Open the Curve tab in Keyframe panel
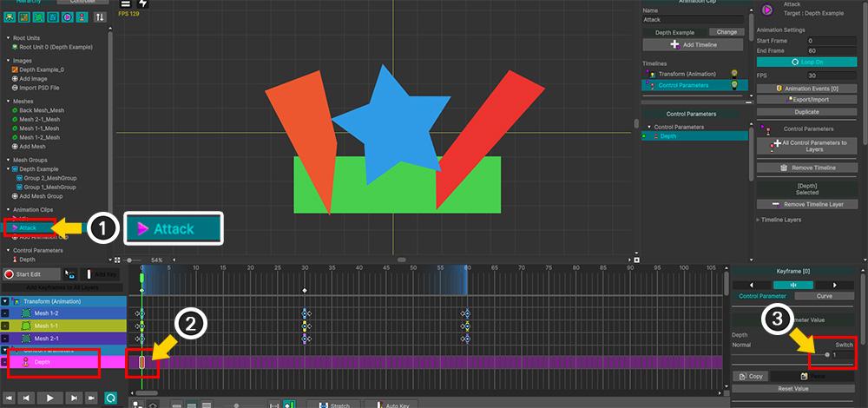Viewport: 868px width, 408px height. coord(824,296)
